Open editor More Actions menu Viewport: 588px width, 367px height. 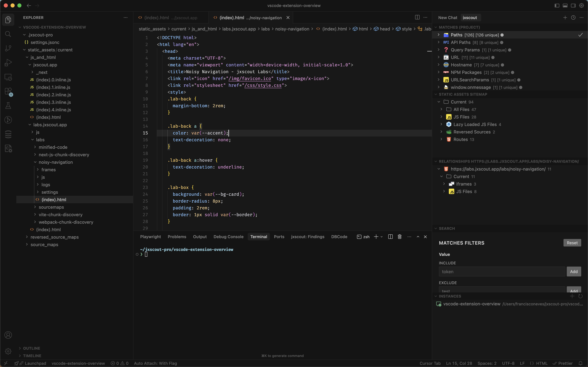pyautogui.click(x=426, y=18)
